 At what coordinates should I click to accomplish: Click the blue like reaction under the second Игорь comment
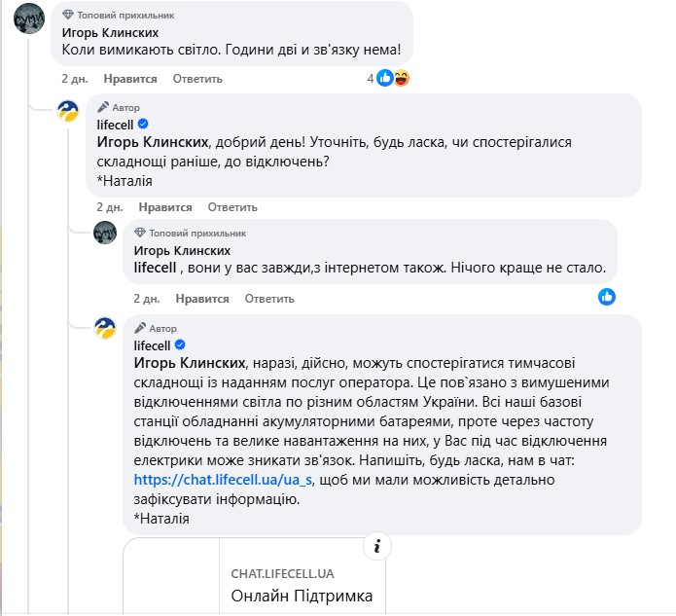607,296
